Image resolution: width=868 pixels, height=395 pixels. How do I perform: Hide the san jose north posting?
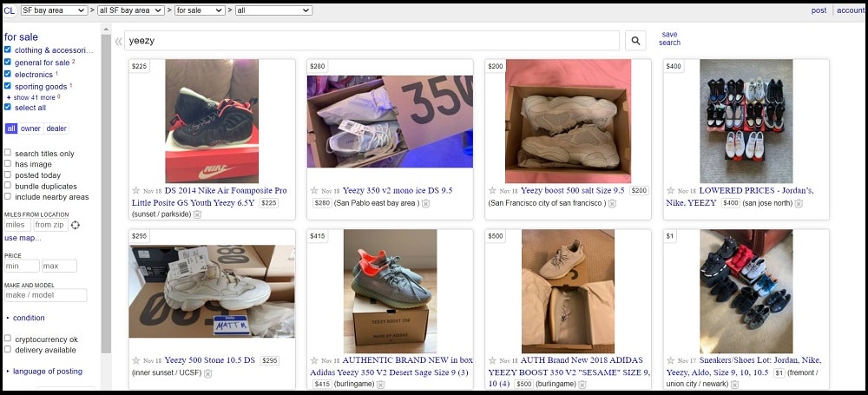point(799,203)
